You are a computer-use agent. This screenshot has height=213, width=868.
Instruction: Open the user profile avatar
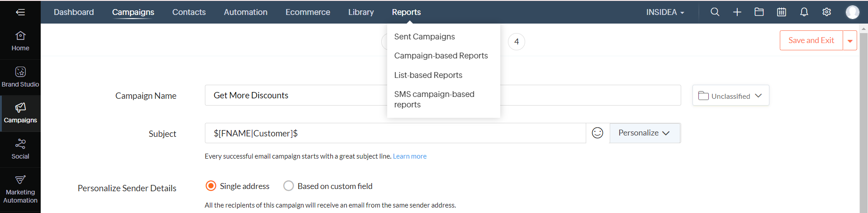point(853,12)
